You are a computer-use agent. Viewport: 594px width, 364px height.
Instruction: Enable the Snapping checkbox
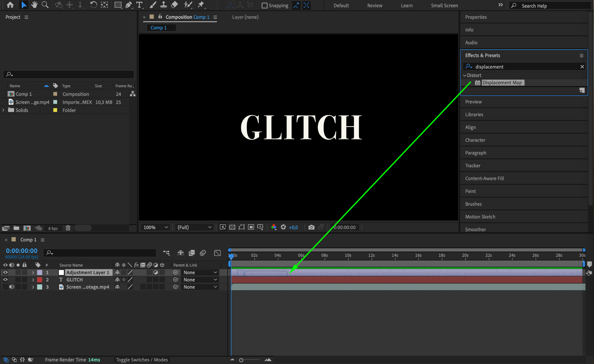coord(265,6)
